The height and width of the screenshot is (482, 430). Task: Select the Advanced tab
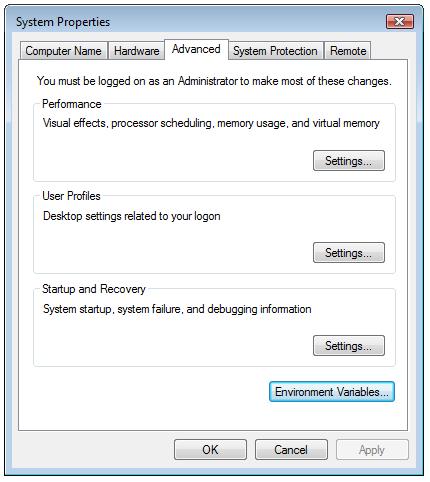pyautogui.click(x=196, y=49)
